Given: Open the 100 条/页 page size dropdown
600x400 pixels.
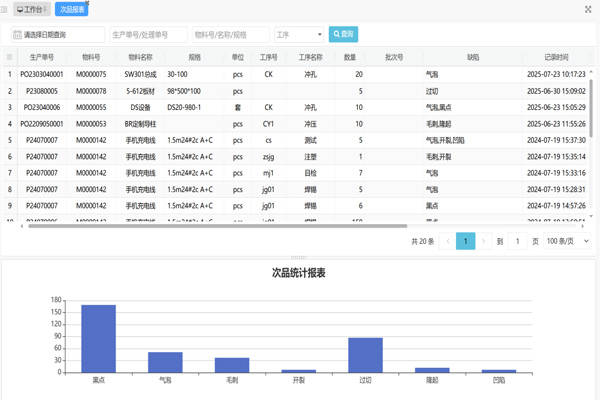Looking at the screenshot, I should tap(568, 241).
